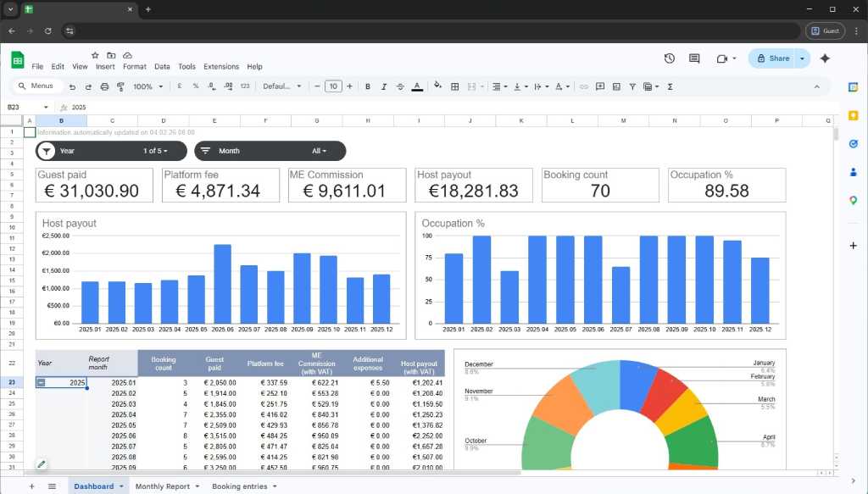Move document to a folder
This screenshot has height=494, width=868.
(111, 55)
